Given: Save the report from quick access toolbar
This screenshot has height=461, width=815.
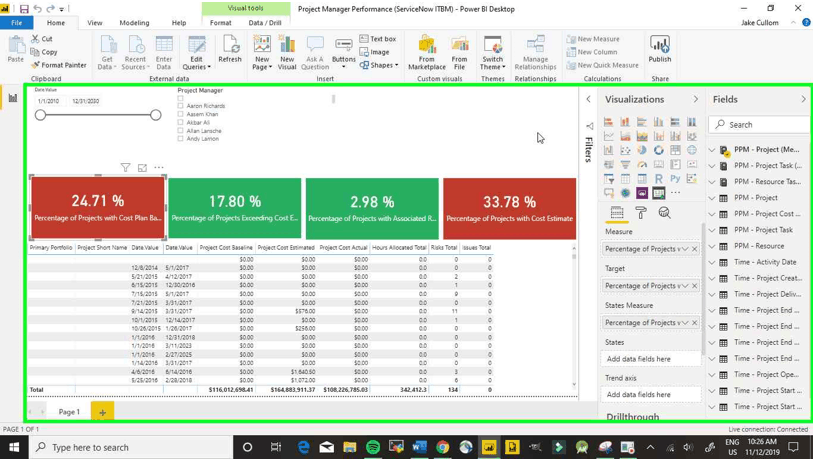Looking at the screenshot, I should coord(24,9).
